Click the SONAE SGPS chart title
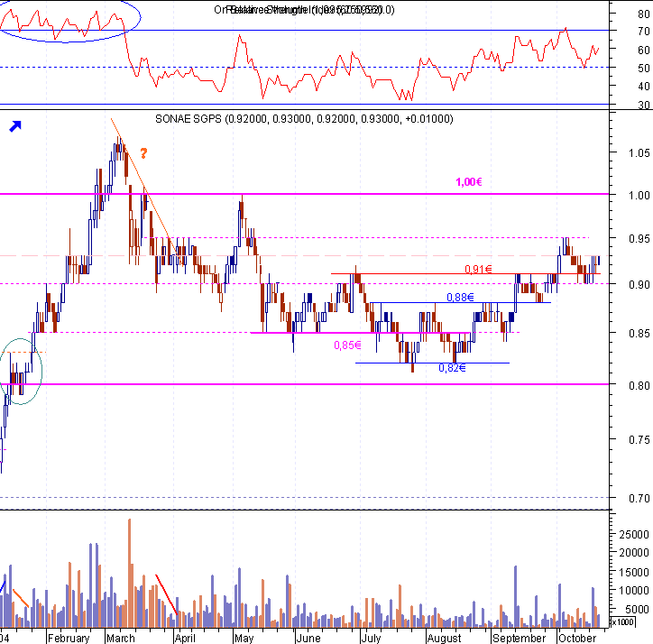 [x=304, y=119]
